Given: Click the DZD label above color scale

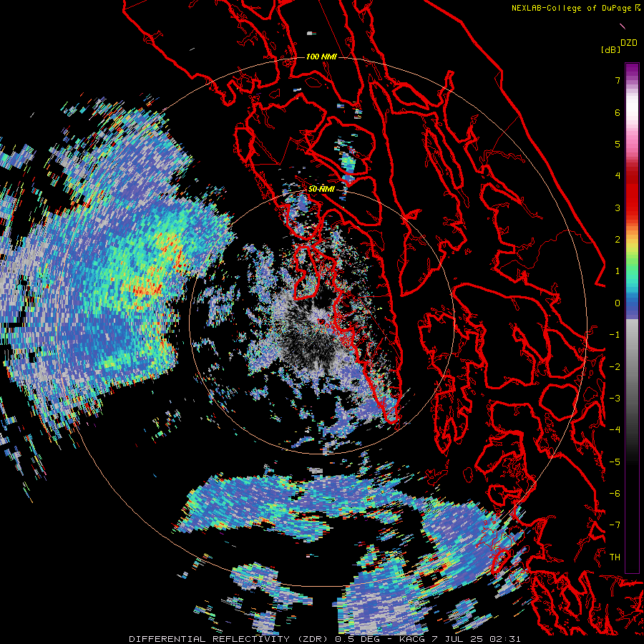Looking at the screenshot, I should pos(628,43).
